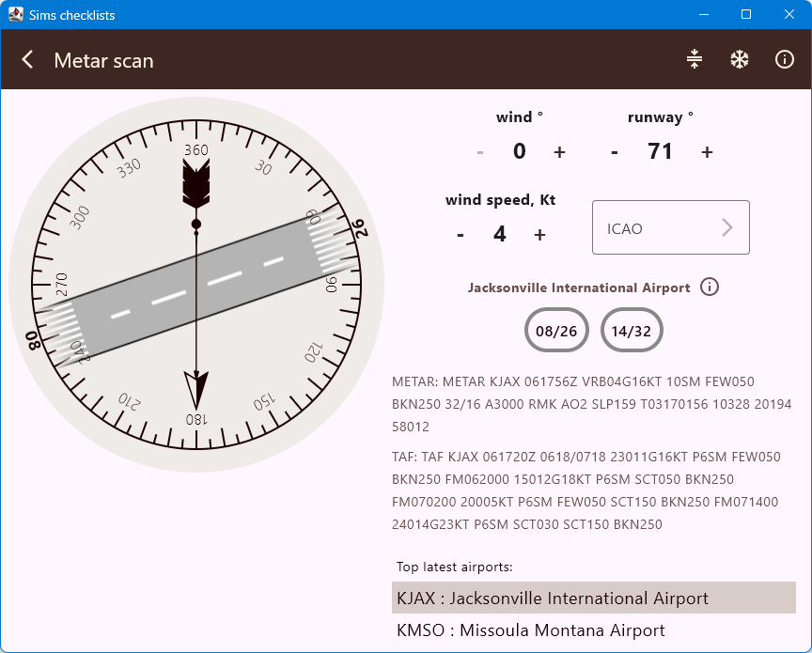
Task: Increase wind direction with plus
Action: (559, 152)
